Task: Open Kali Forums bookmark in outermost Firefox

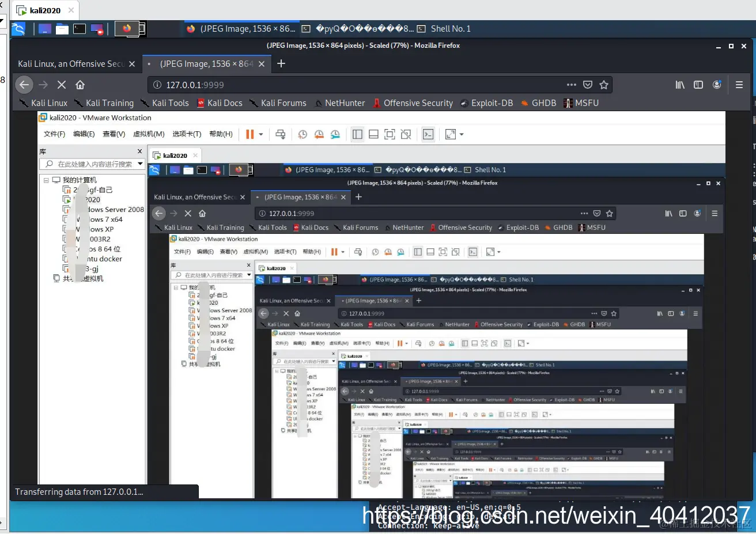Action: tap(278, 103)
